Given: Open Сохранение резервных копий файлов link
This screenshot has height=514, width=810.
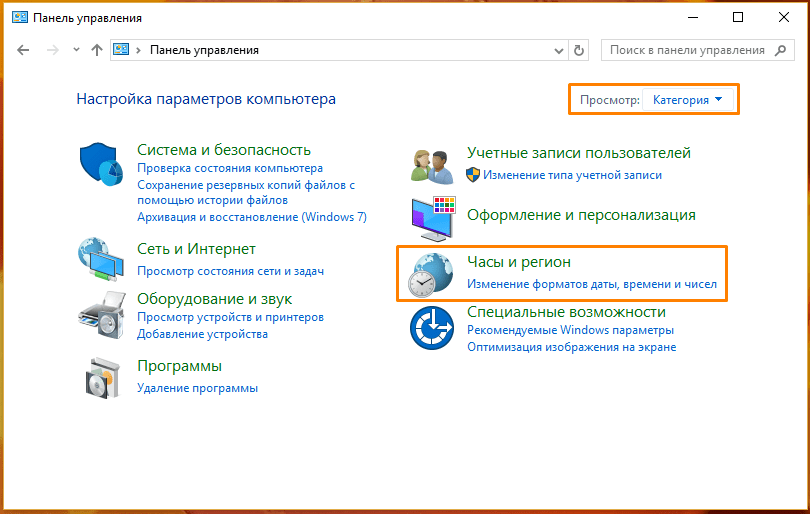Looking at the screenshot, I should pyautogui.click(x=246, y=192).
